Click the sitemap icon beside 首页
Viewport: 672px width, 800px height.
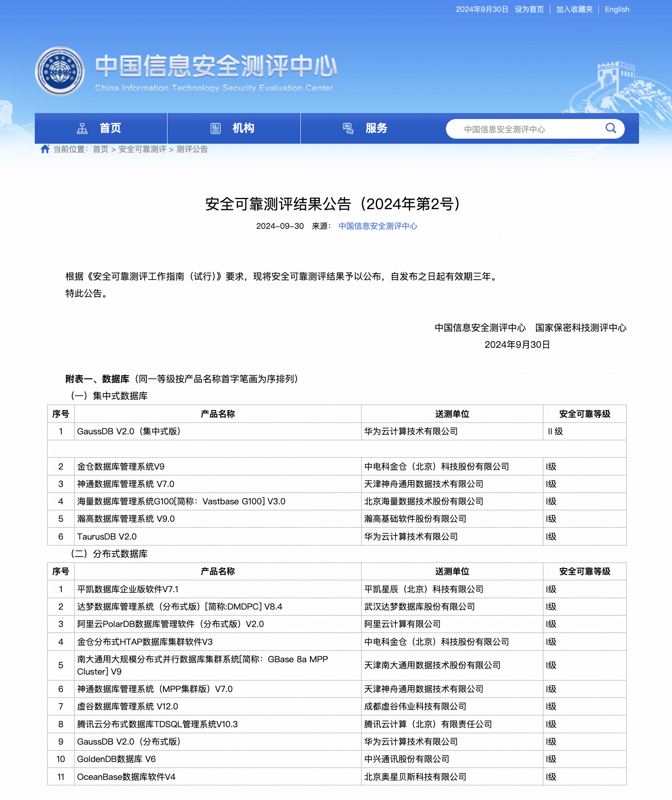pos(82,129)
